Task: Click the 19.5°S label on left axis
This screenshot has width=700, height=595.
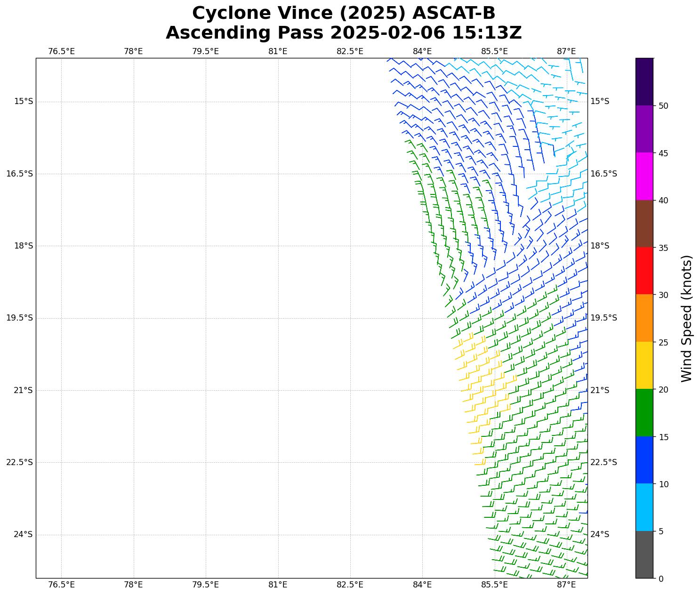Action: (x=20, y=318)
